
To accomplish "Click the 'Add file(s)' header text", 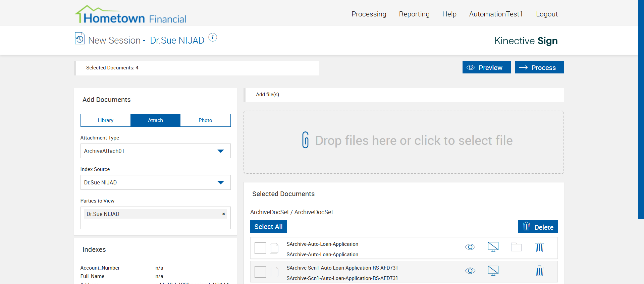I will (x=268, y=95).
